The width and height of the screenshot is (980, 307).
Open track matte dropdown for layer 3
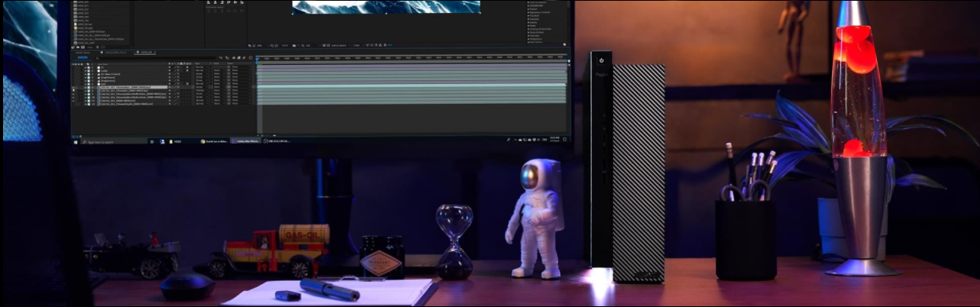(x=219, y=74)
